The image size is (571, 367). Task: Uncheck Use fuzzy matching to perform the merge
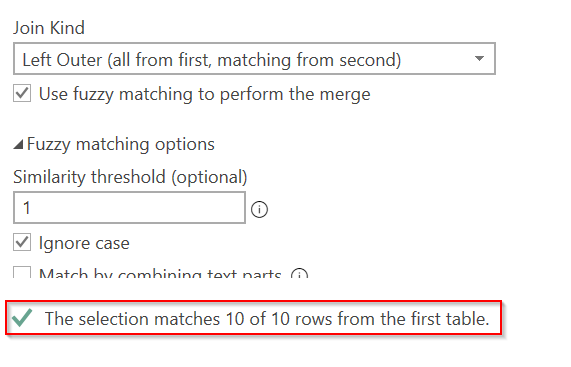[x=22, y=94]
